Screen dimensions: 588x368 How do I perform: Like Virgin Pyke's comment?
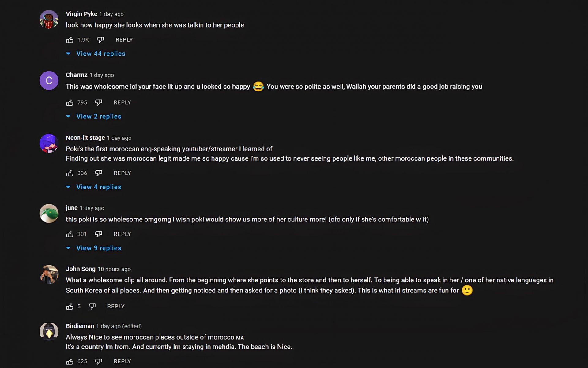coord(70,40)
